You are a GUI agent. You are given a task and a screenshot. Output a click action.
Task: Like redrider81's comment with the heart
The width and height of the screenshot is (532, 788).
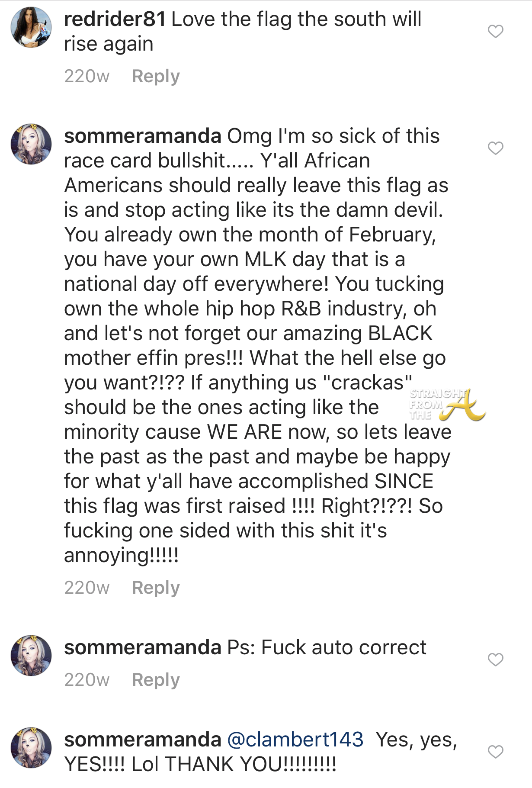(x=495, y=32)
